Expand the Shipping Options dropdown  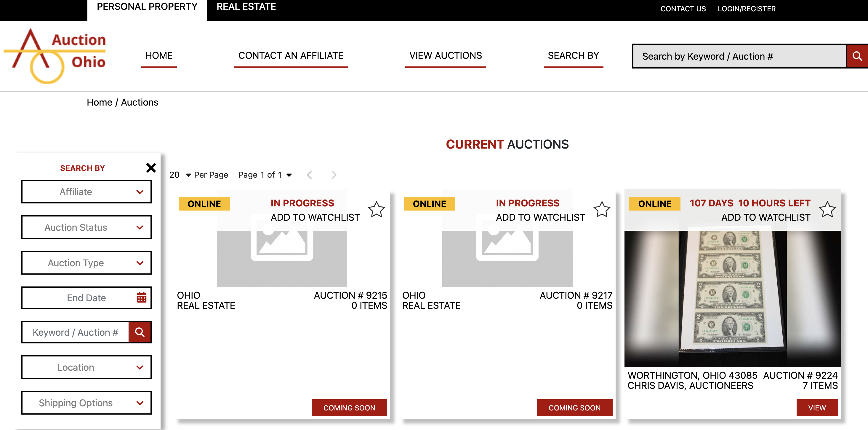[86, 403]
